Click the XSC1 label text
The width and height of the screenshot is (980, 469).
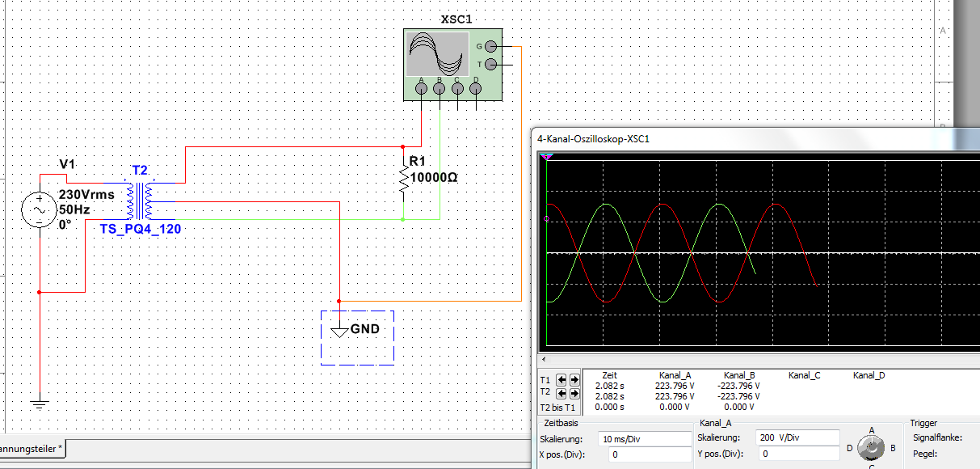coord(456,19)
